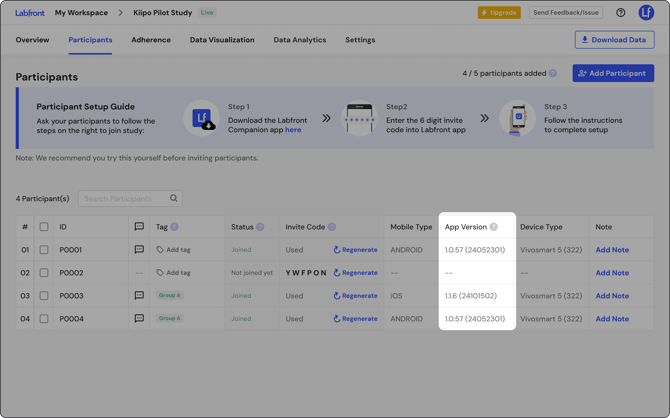Regenerate invite code for P0002
Image resolution: width=670 pixels, height=418 pixels.
click(x=355, y=273)
